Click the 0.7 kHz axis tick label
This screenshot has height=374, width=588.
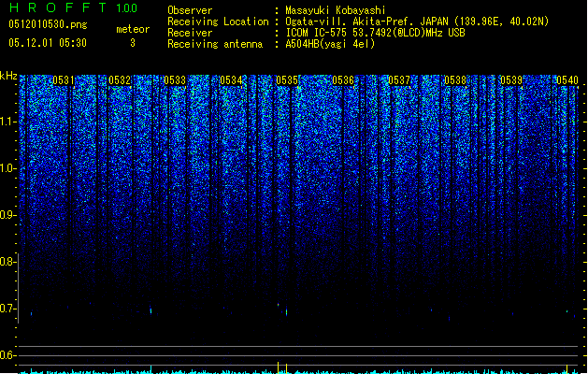point(7,309)
